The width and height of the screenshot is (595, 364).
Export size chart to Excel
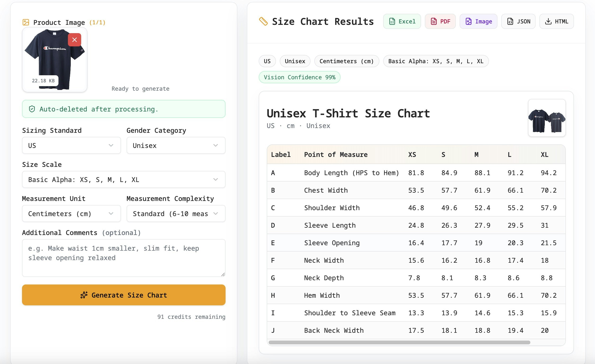[402, 21]
